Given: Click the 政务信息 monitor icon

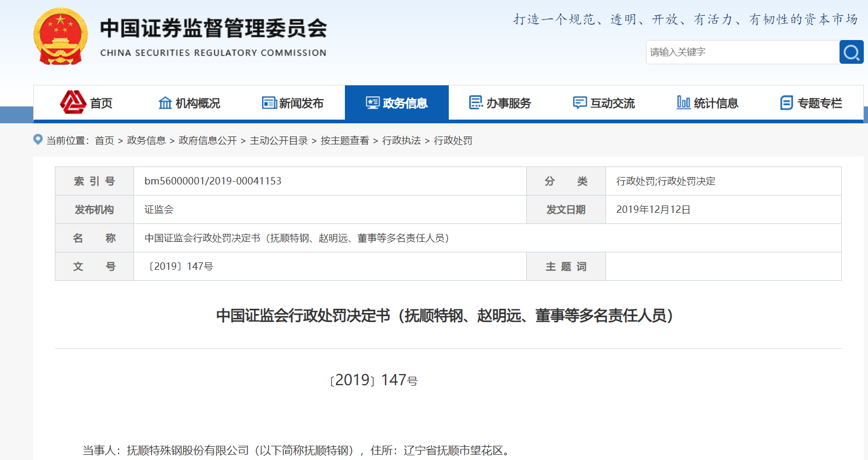Looking at the screenshot, I should click(x=373, y=103).
